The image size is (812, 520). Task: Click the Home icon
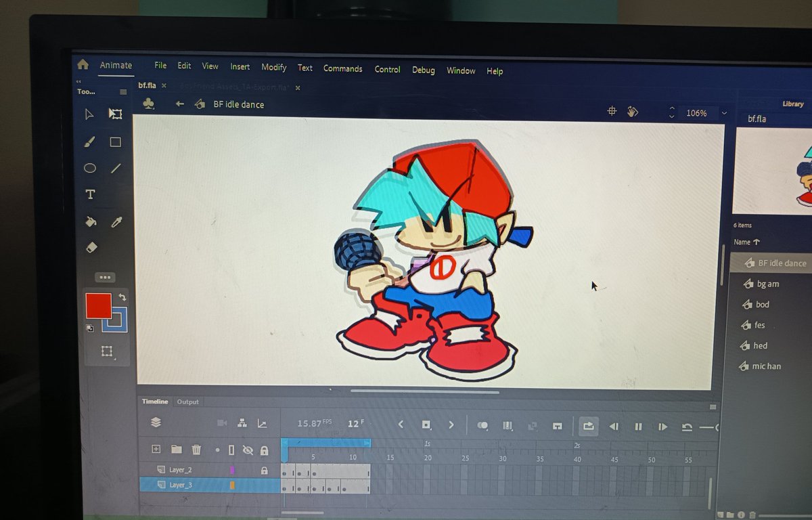pos(83,65)
